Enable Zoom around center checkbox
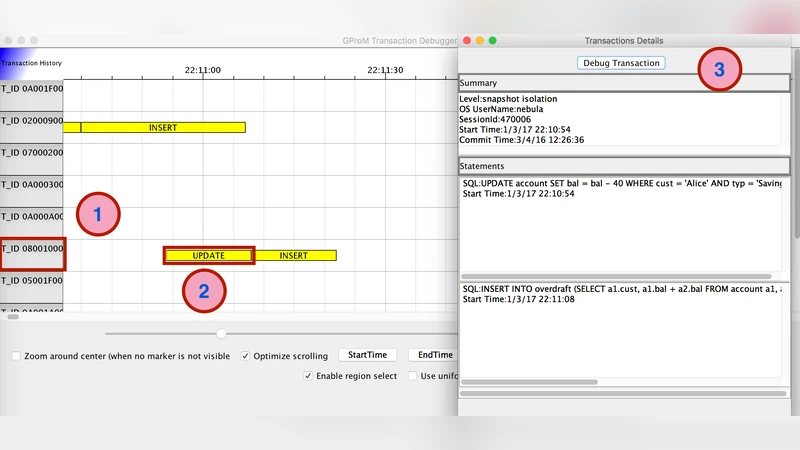This screenshot has width=800, height=450. click(x=16, y=356)
